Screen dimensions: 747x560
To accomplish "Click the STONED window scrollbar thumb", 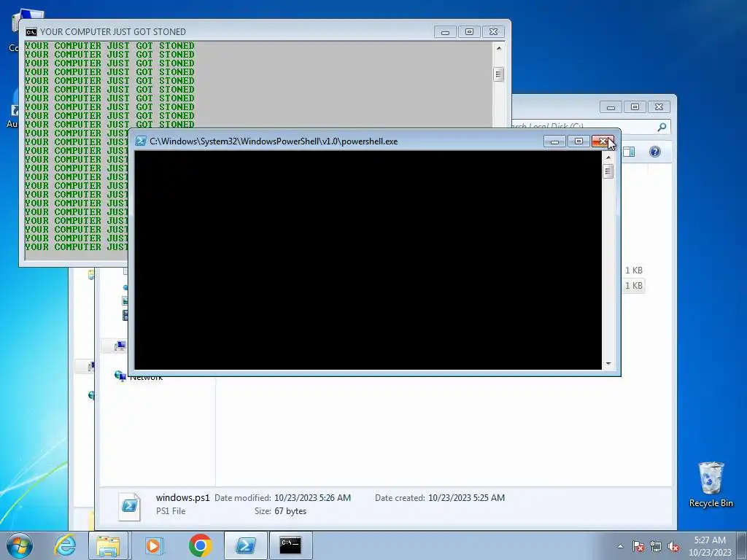I will (499, 74).
